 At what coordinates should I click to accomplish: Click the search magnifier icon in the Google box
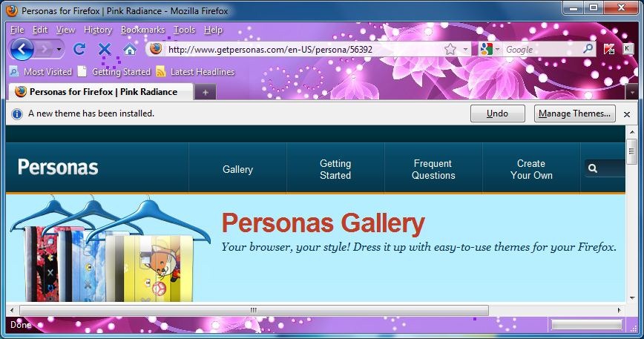(x=588, y=49)
